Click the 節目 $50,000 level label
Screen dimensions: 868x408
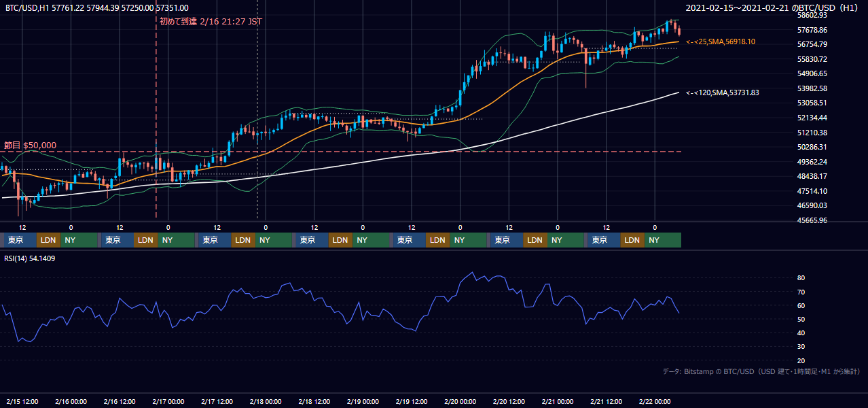coord(30,145)
